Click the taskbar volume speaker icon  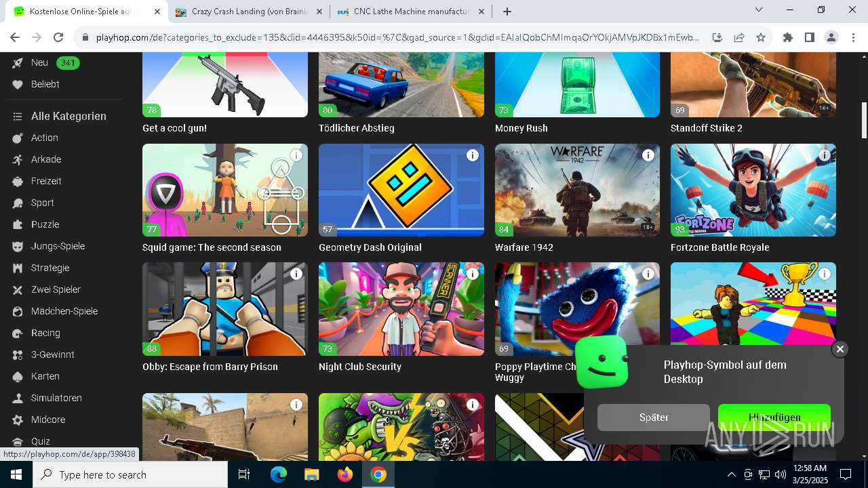pyautogui.click(x=781, y=474)
